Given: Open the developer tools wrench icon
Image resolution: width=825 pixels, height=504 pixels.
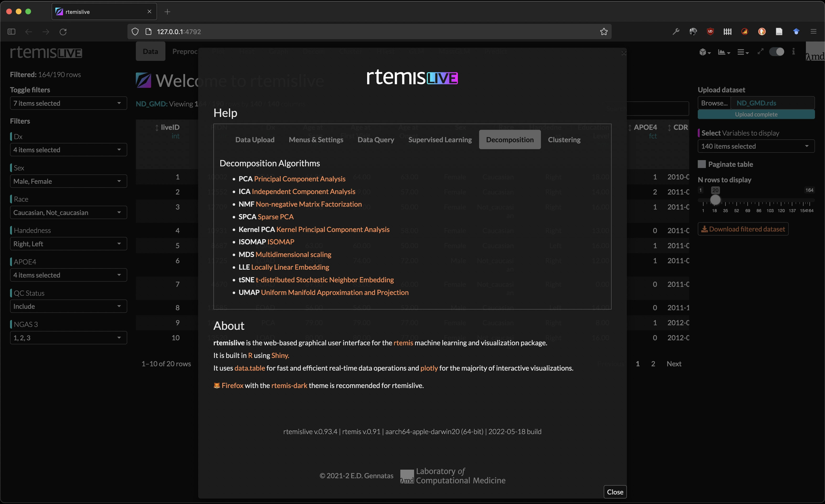Looking at the screenshot, I should coord(676,31).
